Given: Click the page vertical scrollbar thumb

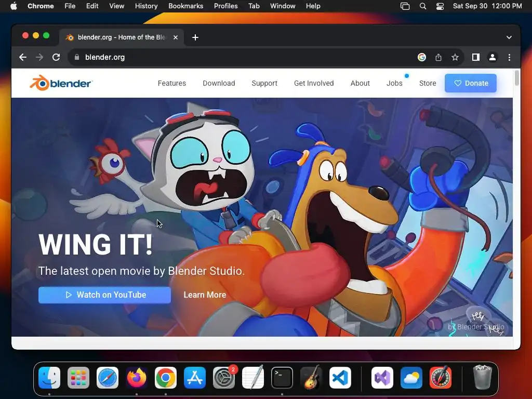Looking at the screenshot, I should (x=517, y=78).
